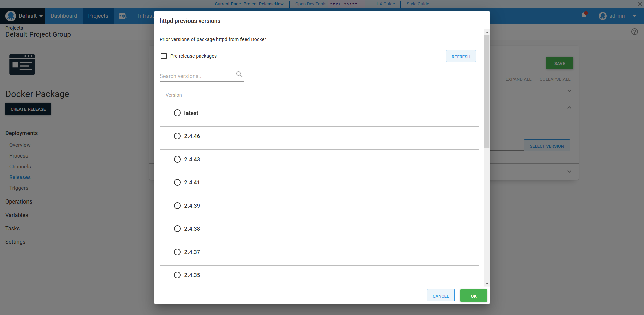
Task: Choose version 2.4.41 radio button
Action: [x=177, y=182]
